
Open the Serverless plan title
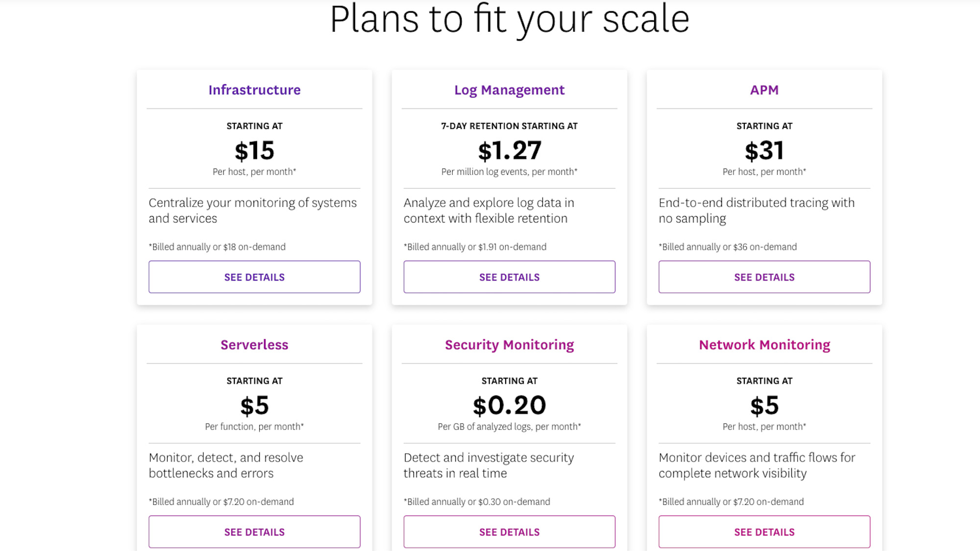click(x=254, y=345)
